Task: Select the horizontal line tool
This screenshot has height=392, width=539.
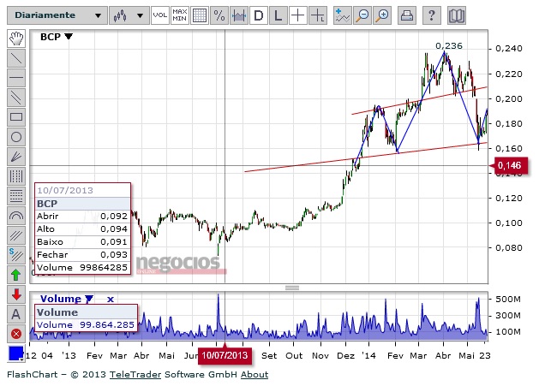Action: click(16, 78)
